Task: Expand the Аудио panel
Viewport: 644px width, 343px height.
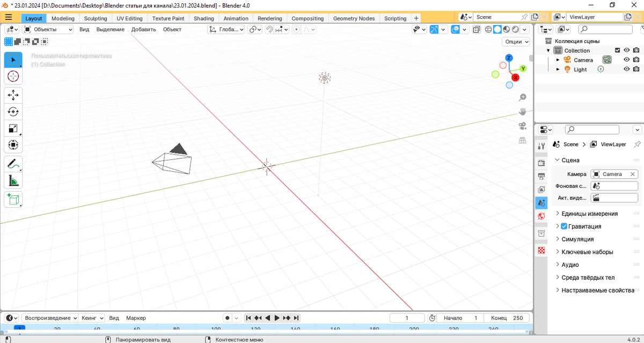Action: point(570,265)
